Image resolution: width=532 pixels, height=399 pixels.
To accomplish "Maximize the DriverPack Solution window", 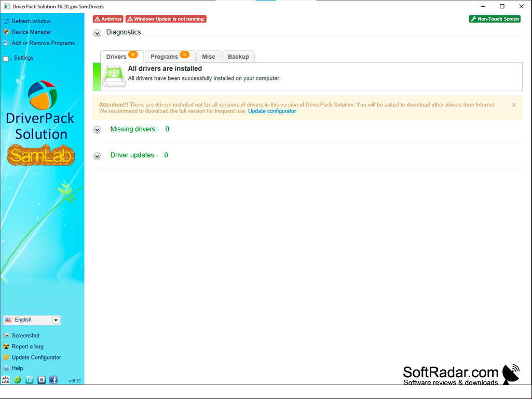I will 502,6.
